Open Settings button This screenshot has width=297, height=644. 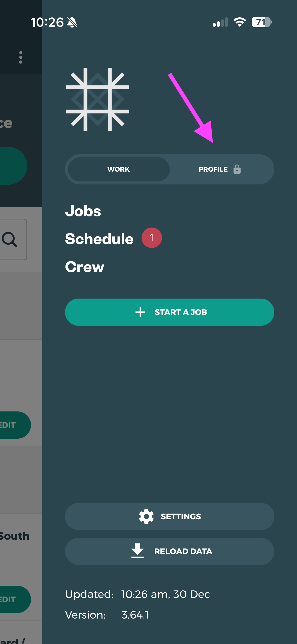point(170,516)
